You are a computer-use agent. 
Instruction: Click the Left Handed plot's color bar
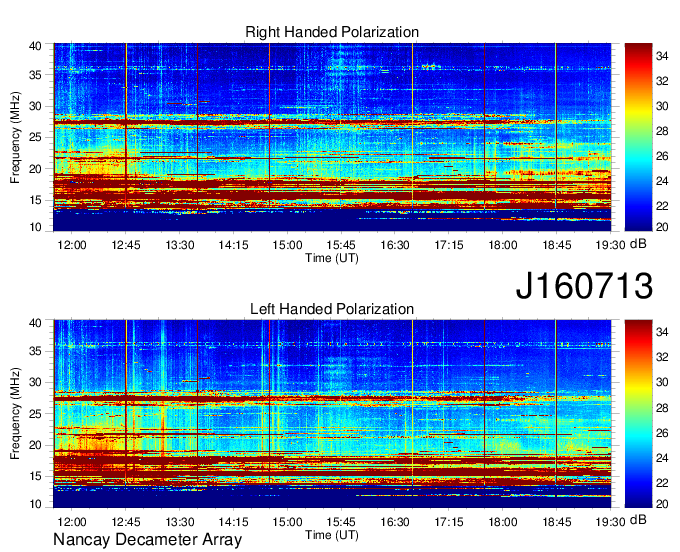pos(638,414)
